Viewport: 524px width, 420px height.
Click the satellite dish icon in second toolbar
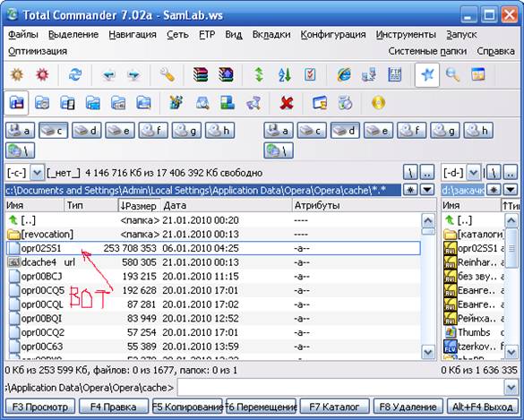(x=253, y=103)
